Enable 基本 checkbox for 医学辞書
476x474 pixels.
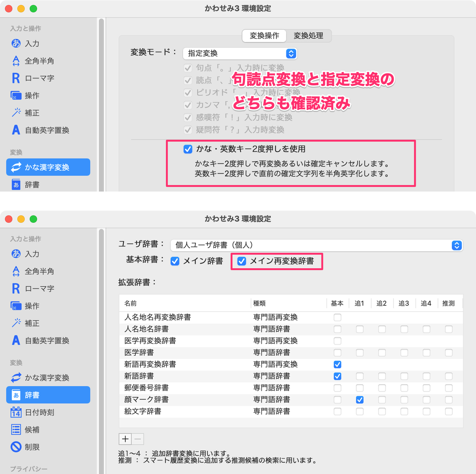tap(337, 353)
